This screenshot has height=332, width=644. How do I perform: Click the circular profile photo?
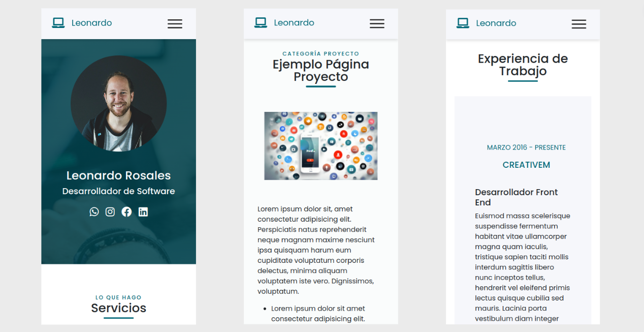(x=118, y=104)
